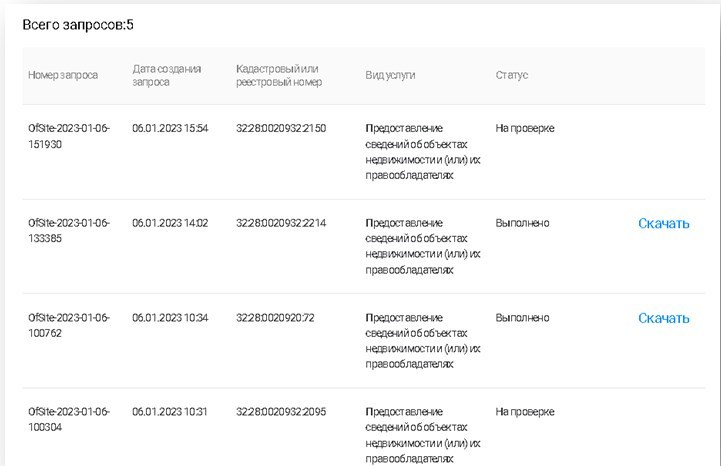The image size is (721, 466).
Task: Click Скачать link for request ending 133385
Action: (663, 223)
